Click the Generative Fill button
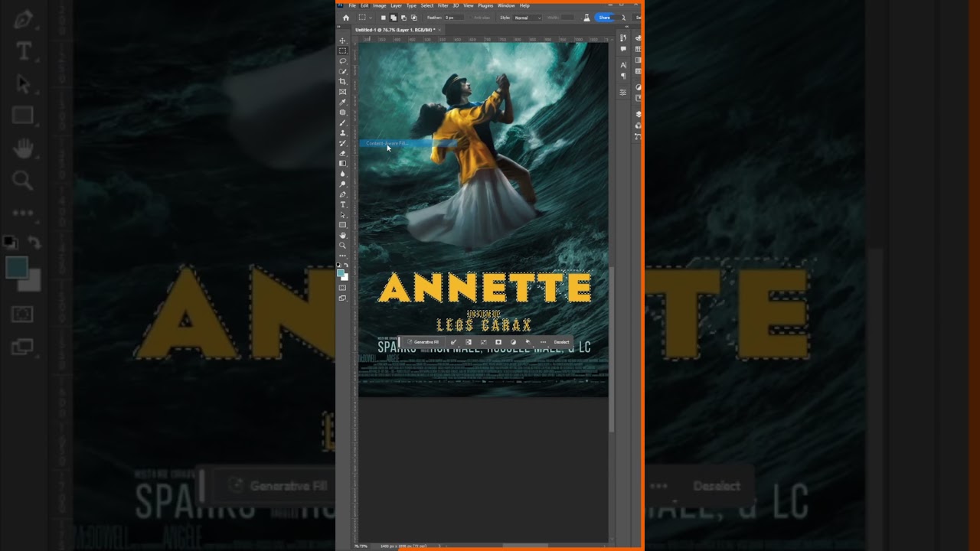Image resolution: width=980 pixels, height=551 pixels. click(423, 342)
